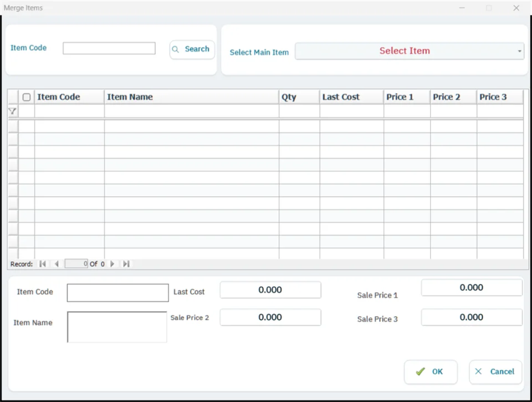Click the Sale Price 2 field

pos(270,318)
